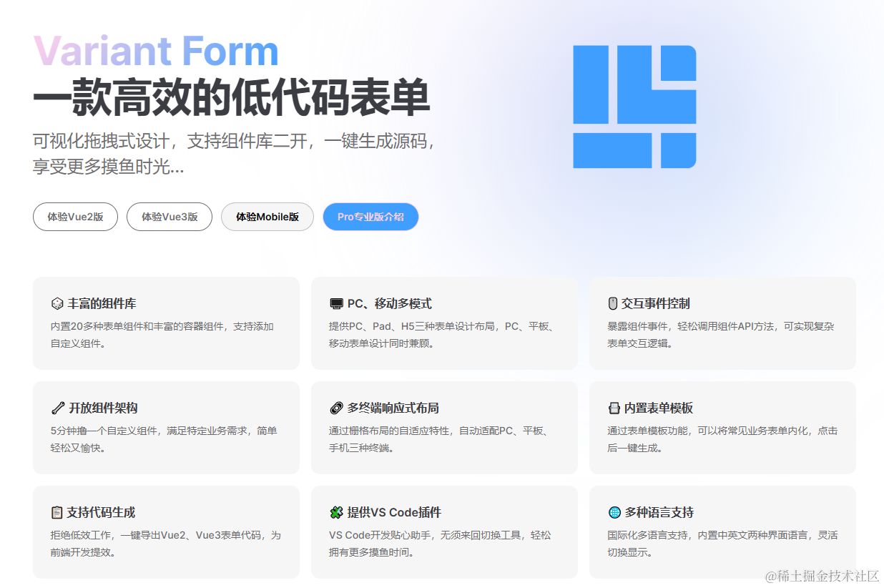The image size is (884, 588).
Task: Click the description starting 暴露组件事件
Action: 720,335
